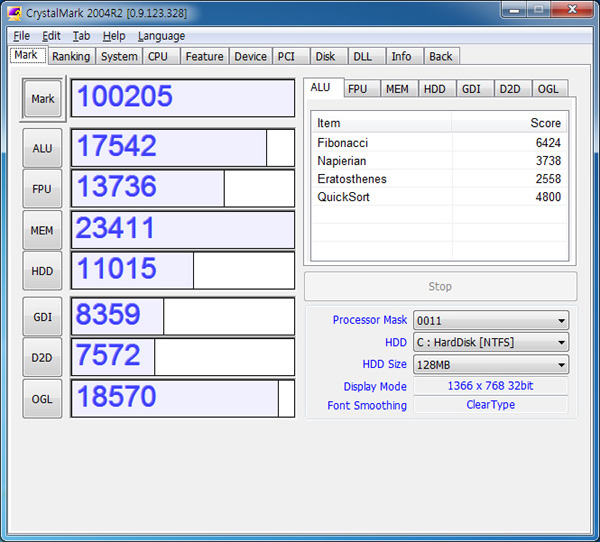
Task: Select the GDI results sub-tab
Action: coord(475,89)
